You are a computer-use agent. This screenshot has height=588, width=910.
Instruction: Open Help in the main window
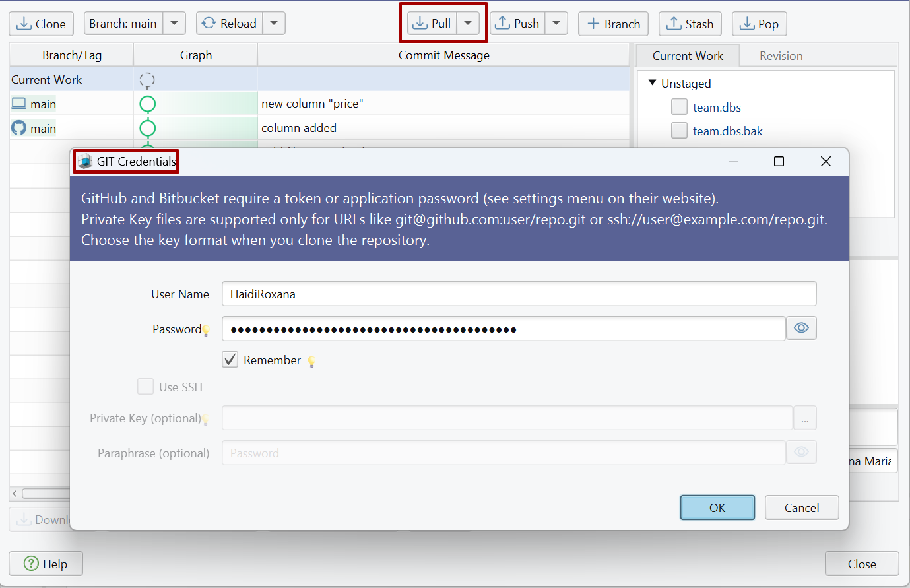pos(46,564)
